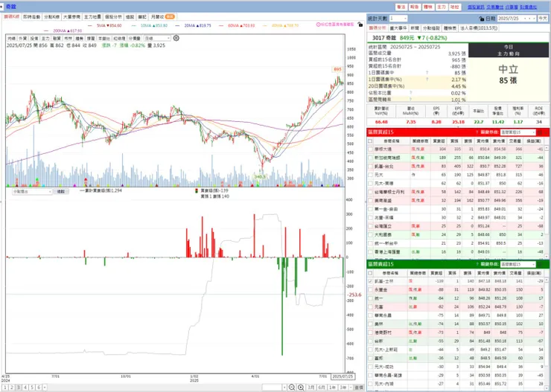
Task: Go to chart page 4
Action: pyautogui.click(x=25, y=388)
